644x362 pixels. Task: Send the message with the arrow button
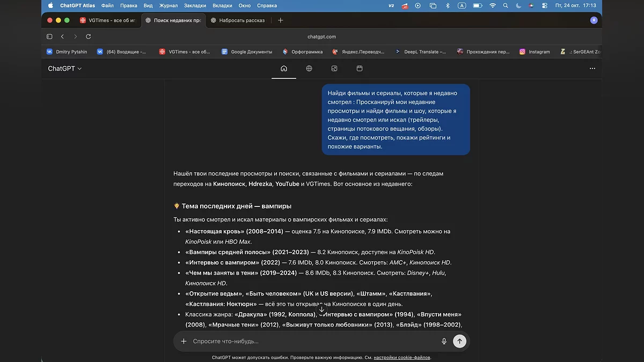[459, 341]
